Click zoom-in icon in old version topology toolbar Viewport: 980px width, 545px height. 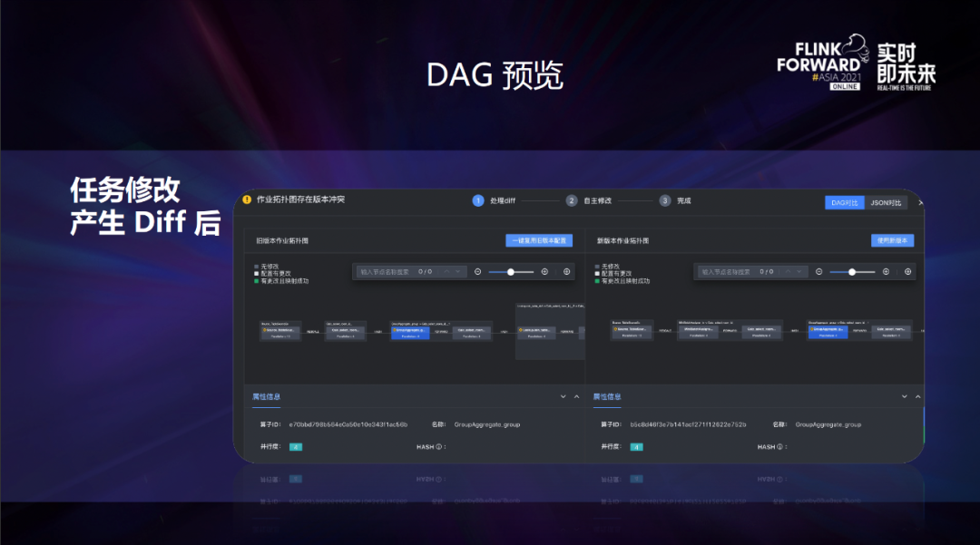coord(544,271)
